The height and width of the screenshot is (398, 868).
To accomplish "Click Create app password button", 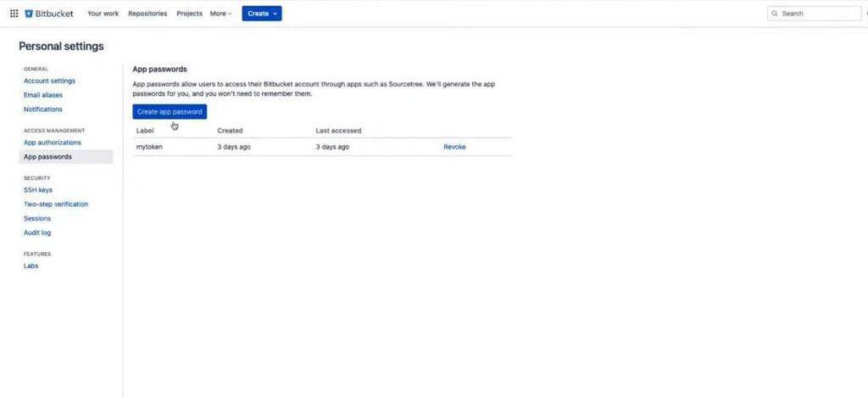I will [x=170, y=111].
